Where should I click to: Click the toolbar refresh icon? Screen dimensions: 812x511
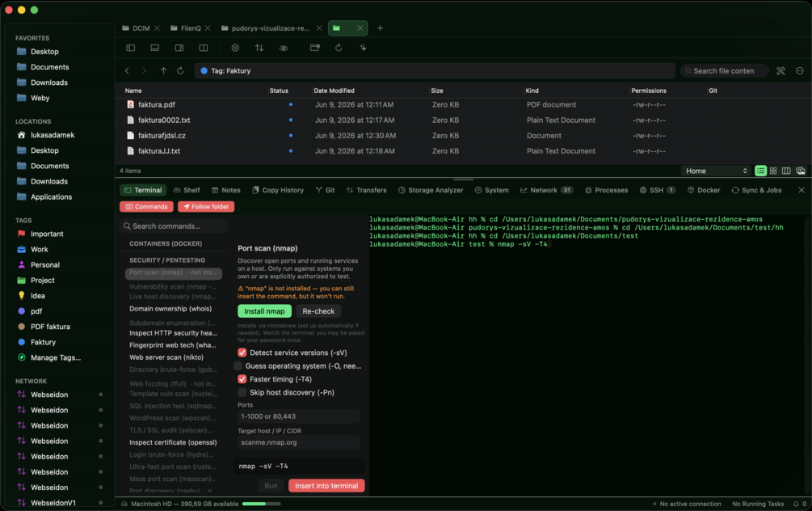click(339, 48)
